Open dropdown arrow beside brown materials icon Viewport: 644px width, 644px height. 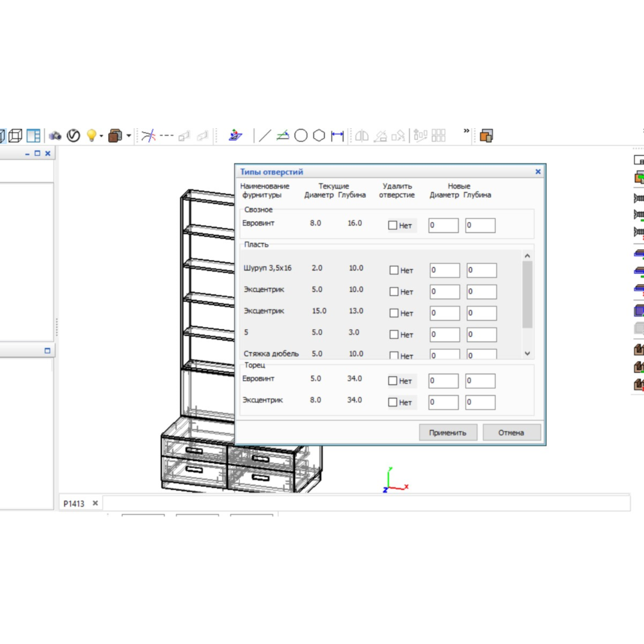pos(129,137)
